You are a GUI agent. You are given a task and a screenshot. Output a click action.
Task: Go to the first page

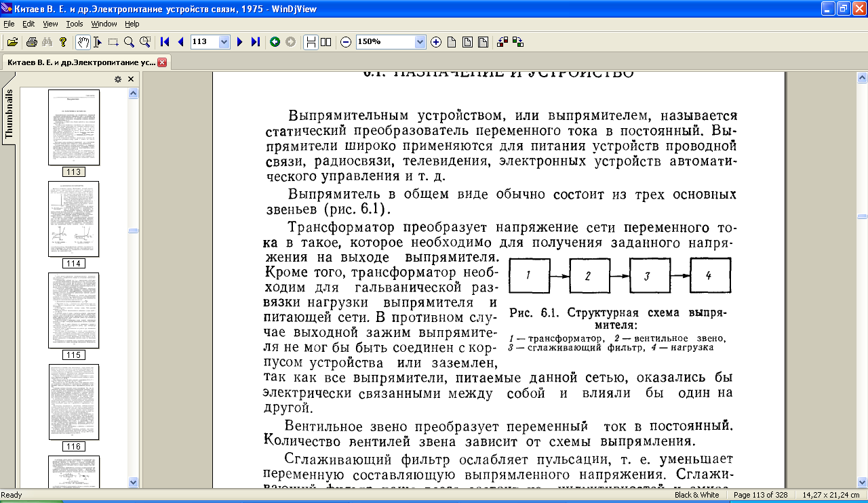point(165,42)
